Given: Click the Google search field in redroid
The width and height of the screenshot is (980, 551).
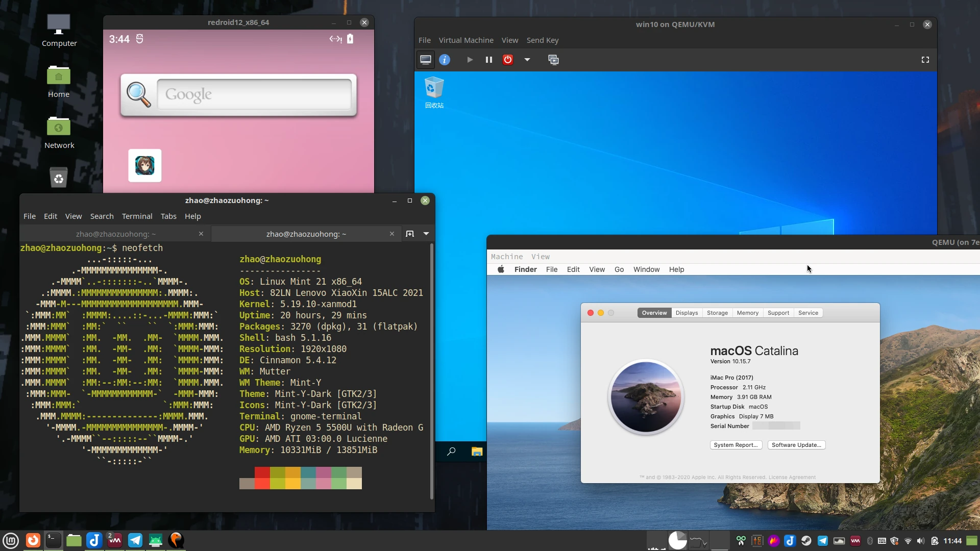Looking at the screenshot, I should click(254, 94).
